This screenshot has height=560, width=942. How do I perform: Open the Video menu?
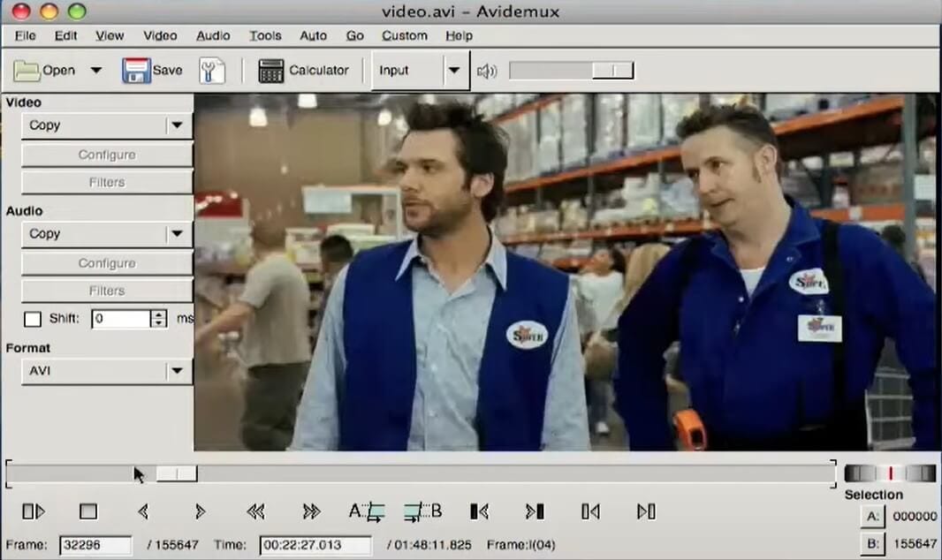(160, 35)
